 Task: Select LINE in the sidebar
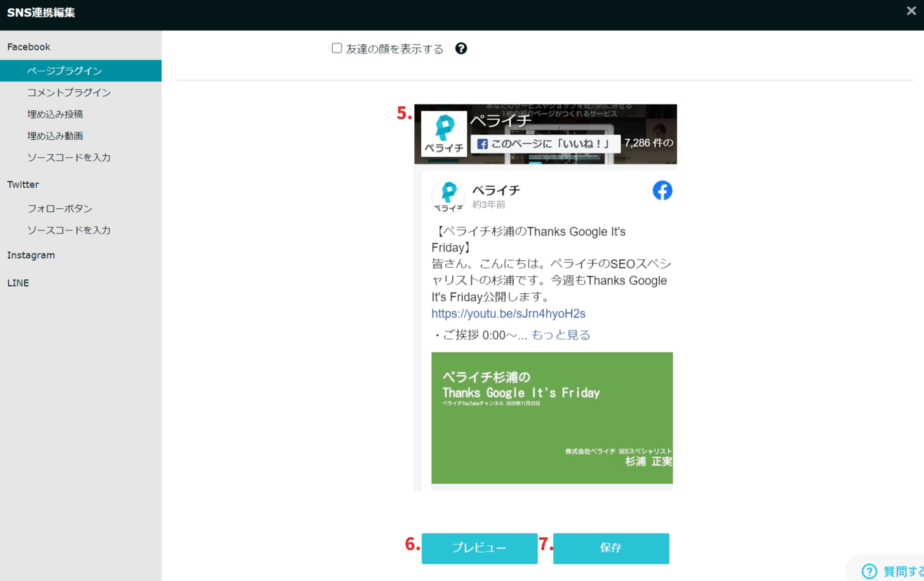click(18, 283)
